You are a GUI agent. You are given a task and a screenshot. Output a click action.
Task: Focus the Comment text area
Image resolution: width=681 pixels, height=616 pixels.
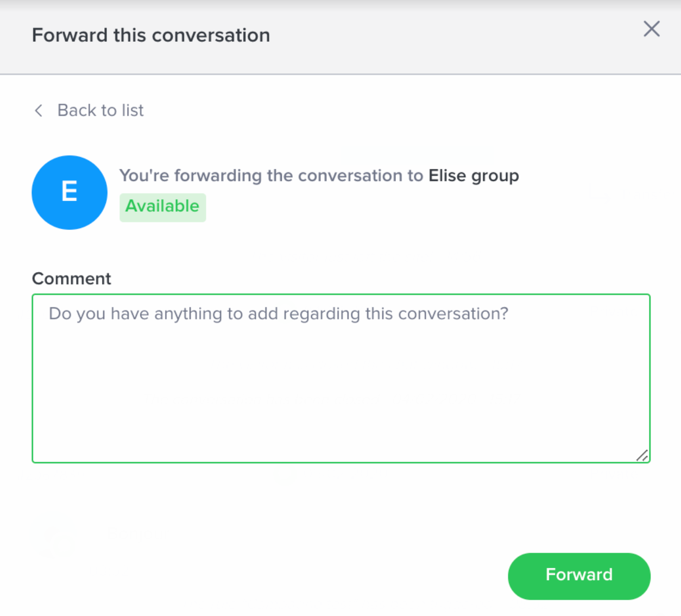pos(341,378)
